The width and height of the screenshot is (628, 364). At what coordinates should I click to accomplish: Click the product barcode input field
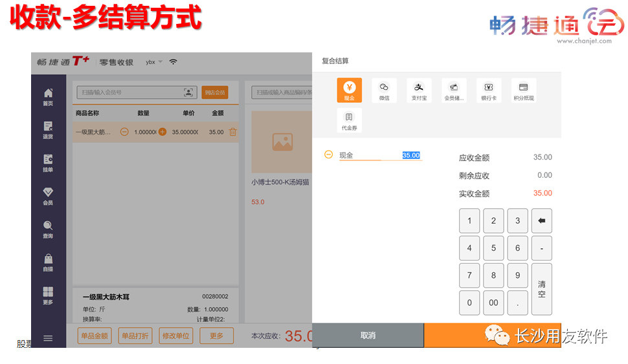tap(282, 92)
